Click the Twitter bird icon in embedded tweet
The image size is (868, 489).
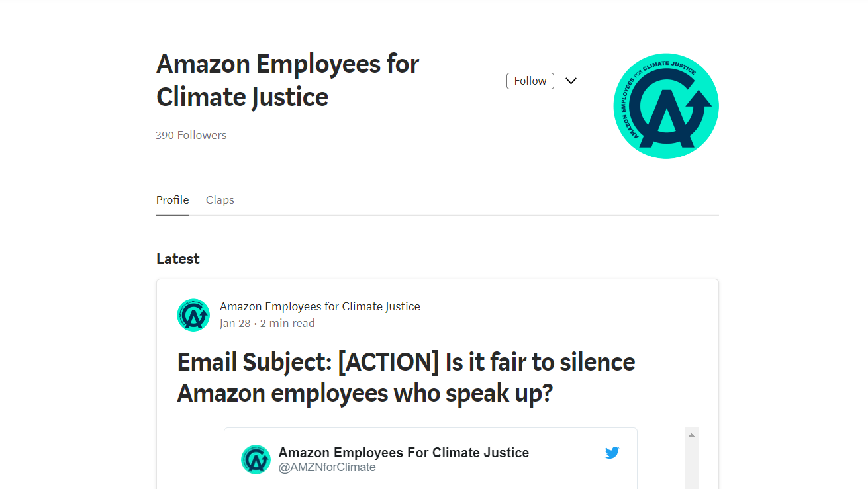[x=612, y=453]
